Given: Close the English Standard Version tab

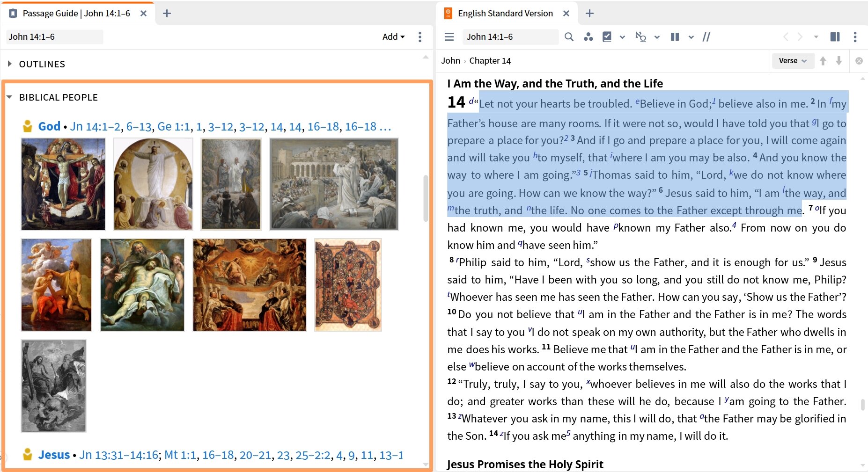Looking at the screenshot, I should point(566,14).
